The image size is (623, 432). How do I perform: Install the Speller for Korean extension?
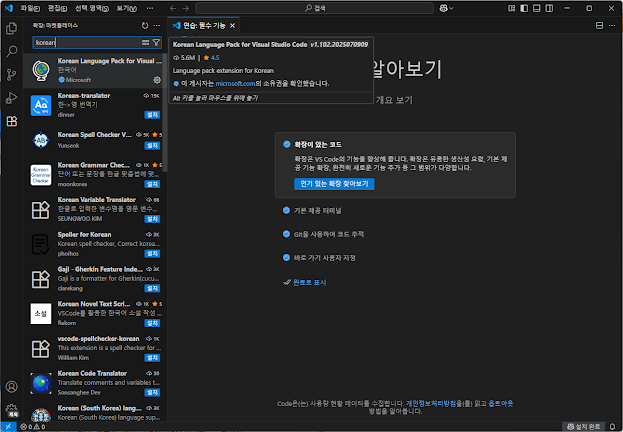click(152, 254)
